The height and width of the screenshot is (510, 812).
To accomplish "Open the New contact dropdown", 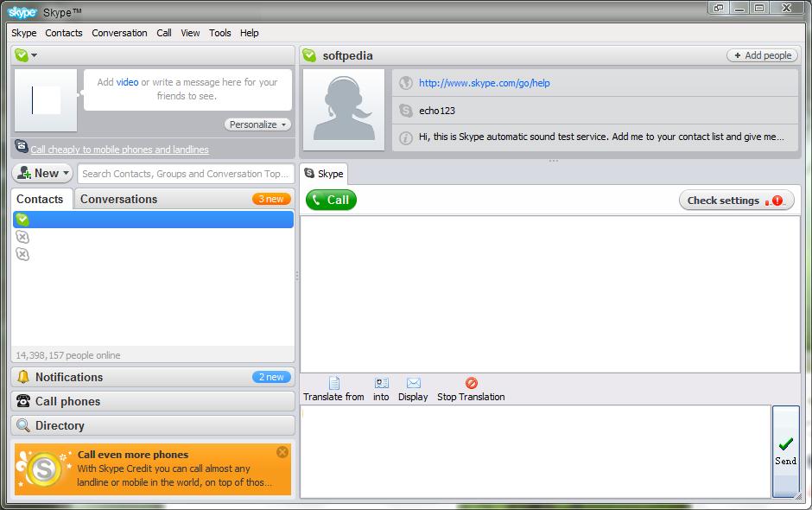I will click(x=42, y=173).
